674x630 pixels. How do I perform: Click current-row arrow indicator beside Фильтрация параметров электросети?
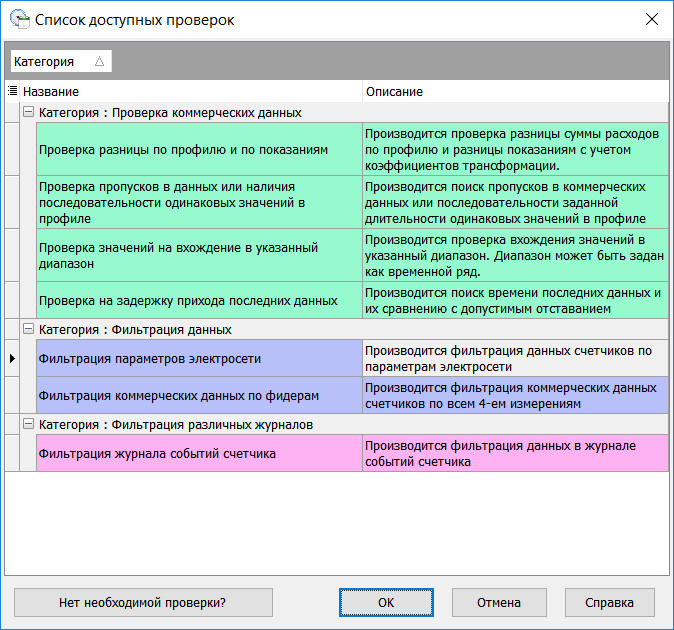pyautogui.click(x=12, y=358)
